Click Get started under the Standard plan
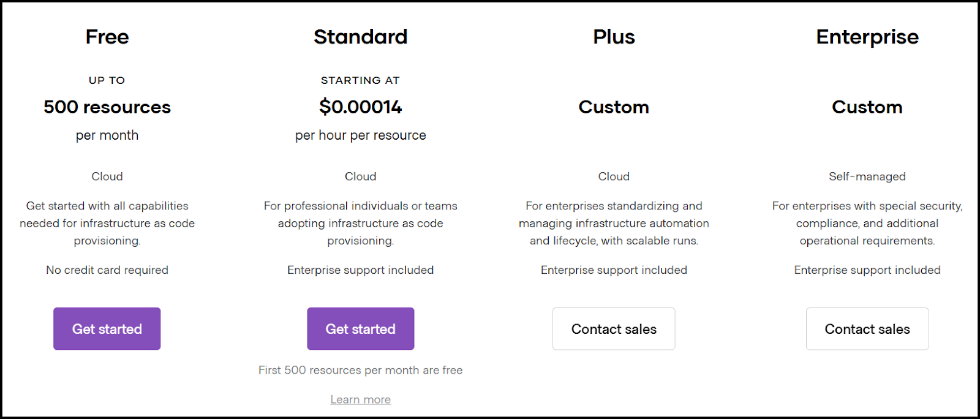The image size is (980, 419). [x=360, y=329]
